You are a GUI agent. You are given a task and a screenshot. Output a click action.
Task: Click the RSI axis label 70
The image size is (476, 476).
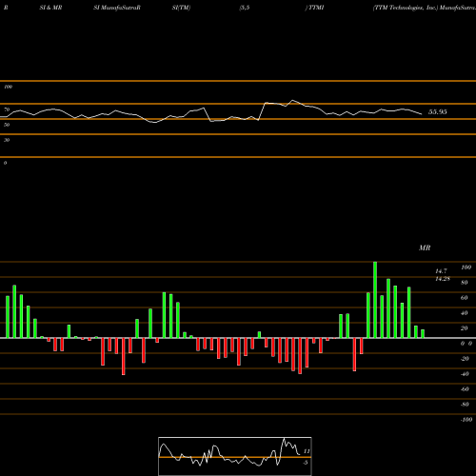pos(7,109)
